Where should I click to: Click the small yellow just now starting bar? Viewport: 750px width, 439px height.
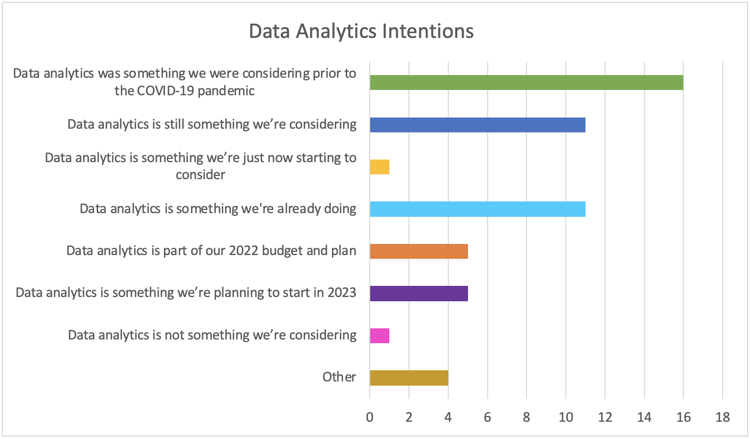(379, 167)
